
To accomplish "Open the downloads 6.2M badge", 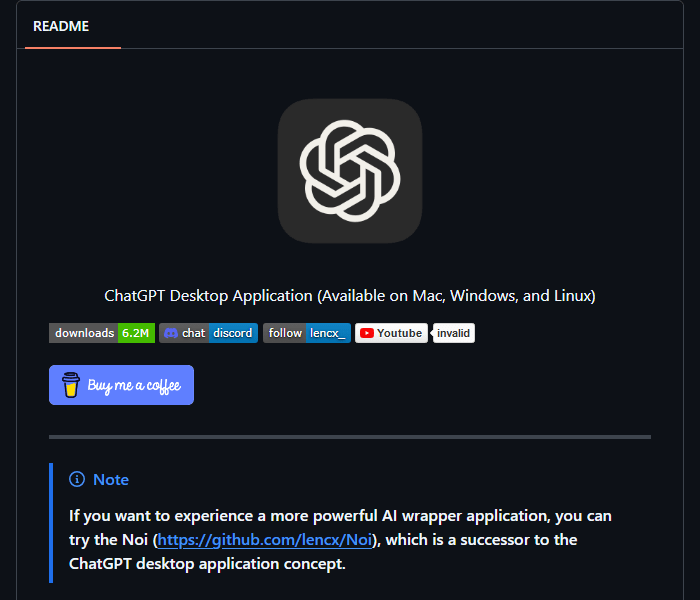I will point(102,333).
